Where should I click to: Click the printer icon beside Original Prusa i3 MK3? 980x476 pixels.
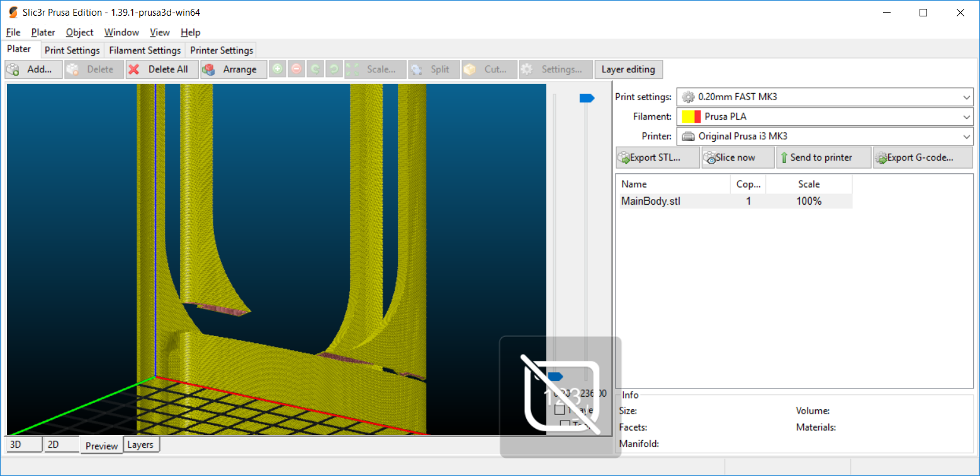click(x=689, y=136)
